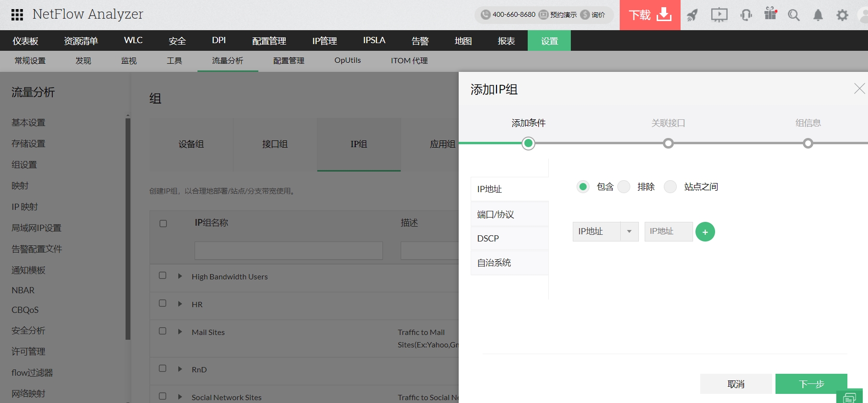Screen dimensions: 868x403
Task: Expand the Mail Sites row
Action: click(180, 332)
